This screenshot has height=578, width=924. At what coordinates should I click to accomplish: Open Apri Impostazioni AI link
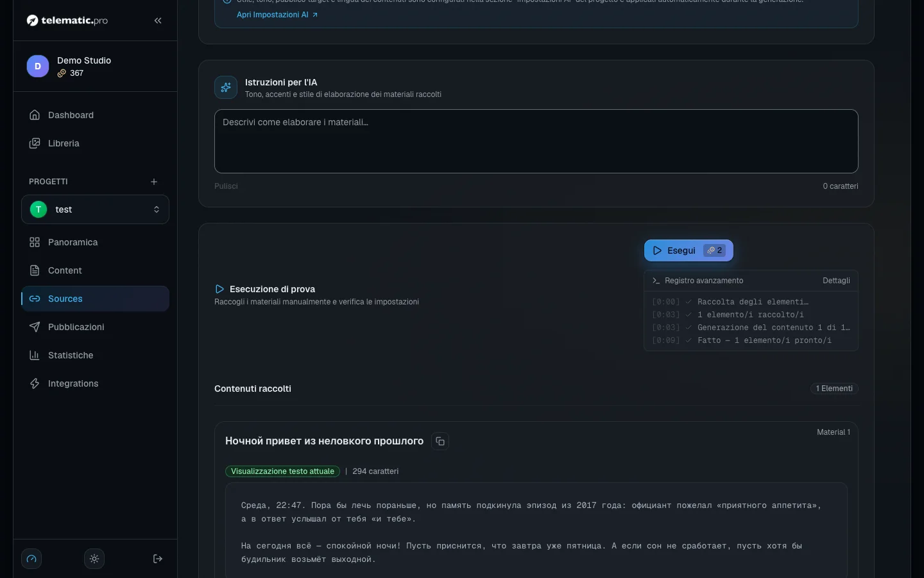(277, 15)
